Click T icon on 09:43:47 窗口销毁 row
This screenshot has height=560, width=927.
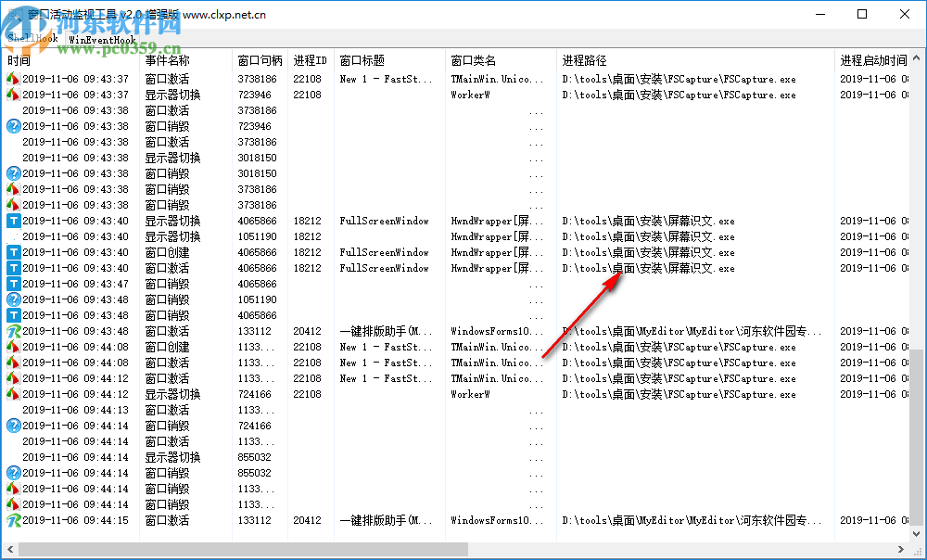click(13, 284)
